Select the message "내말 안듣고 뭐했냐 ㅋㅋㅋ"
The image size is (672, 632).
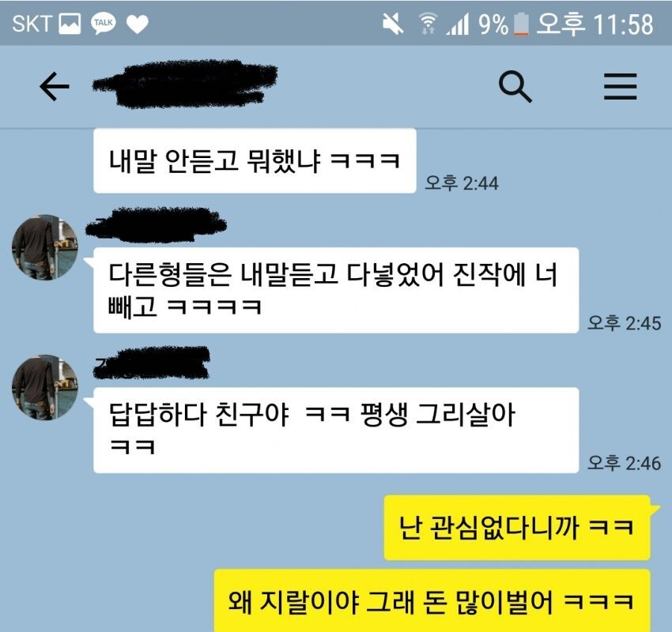255,160
